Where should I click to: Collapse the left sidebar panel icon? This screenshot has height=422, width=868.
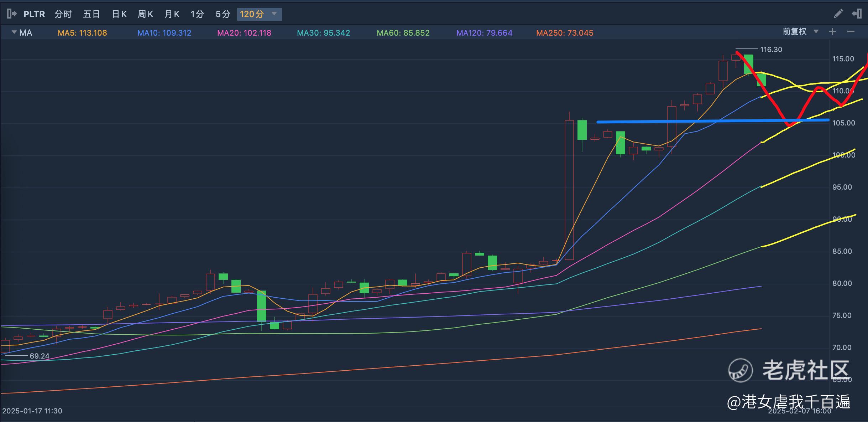click(x=12, y=14)
